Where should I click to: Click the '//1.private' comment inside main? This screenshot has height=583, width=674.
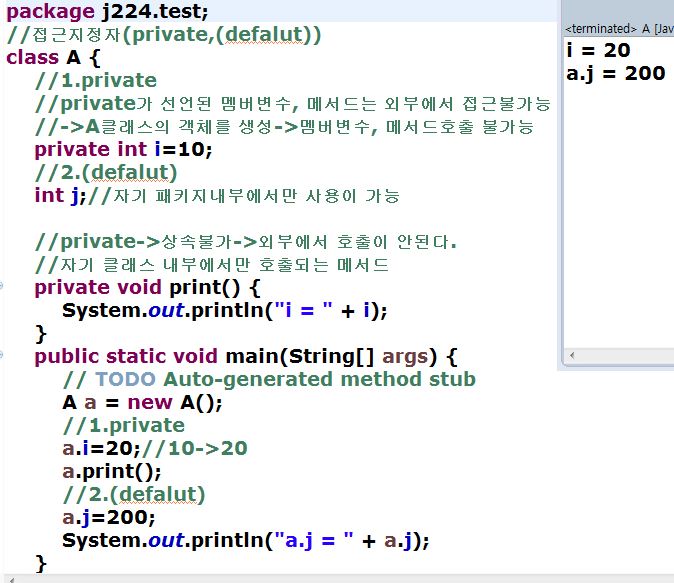coord(124,425)
